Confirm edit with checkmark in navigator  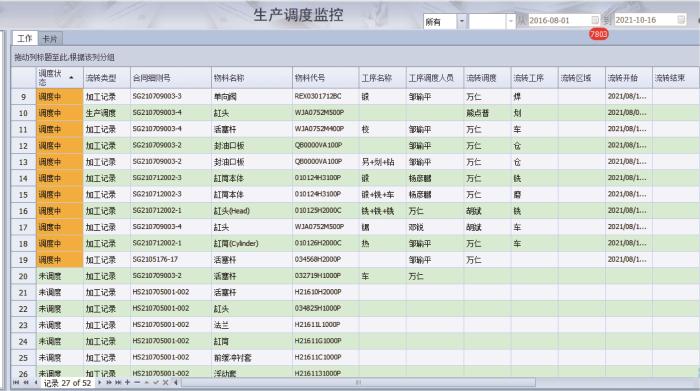[x=156, y=383]
